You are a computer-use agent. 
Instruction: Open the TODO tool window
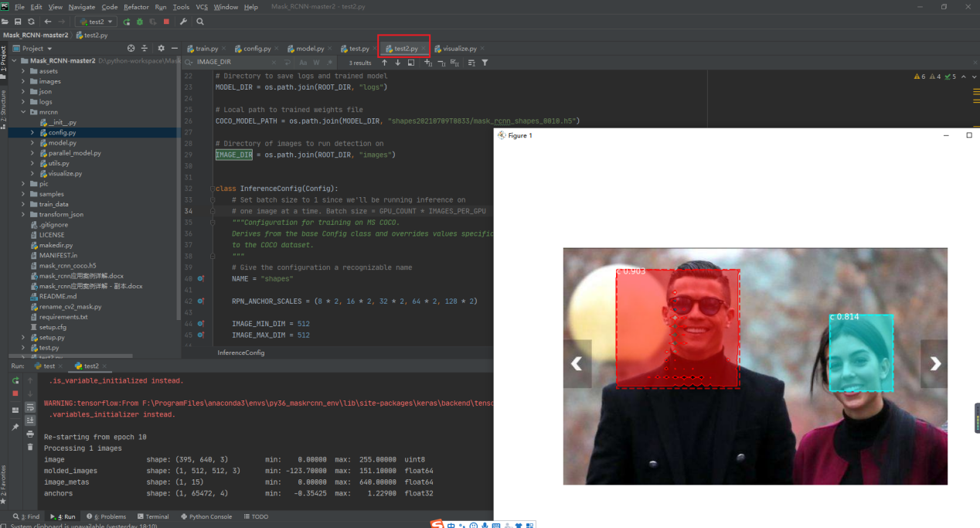click(x=256, y=516)
